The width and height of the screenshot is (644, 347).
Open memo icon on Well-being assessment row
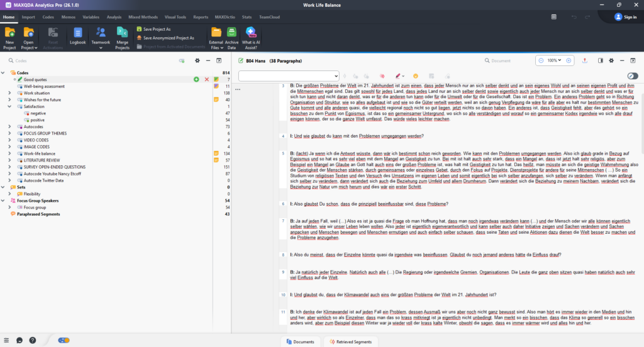pyautogui.click(x=216, y=86)
